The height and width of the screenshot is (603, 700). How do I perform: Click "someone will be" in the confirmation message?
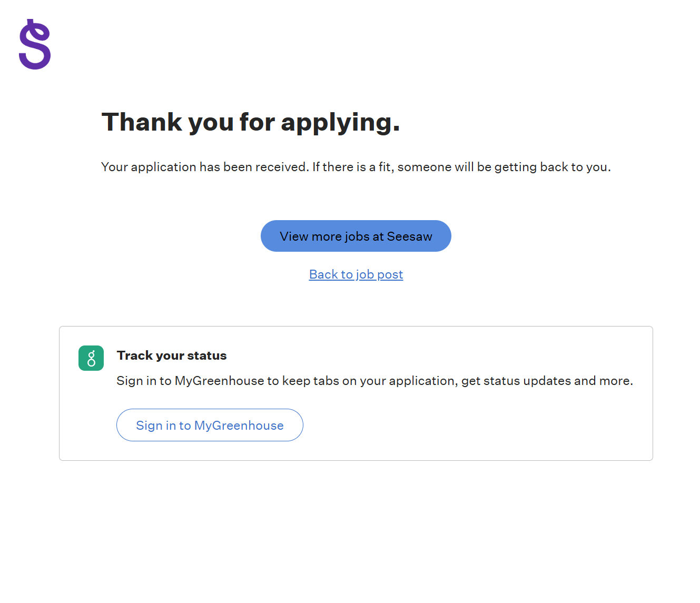[444, 167]
